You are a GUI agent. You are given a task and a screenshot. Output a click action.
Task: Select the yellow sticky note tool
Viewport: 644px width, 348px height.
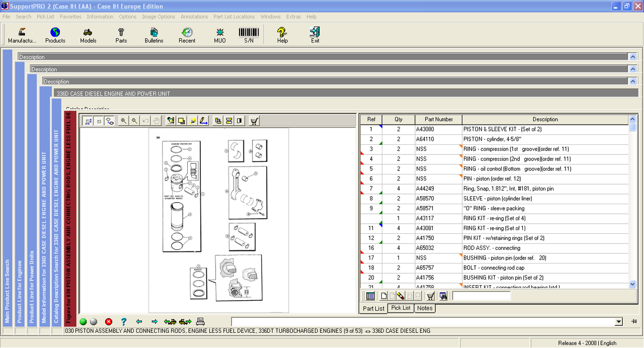[x=181, y=121]
